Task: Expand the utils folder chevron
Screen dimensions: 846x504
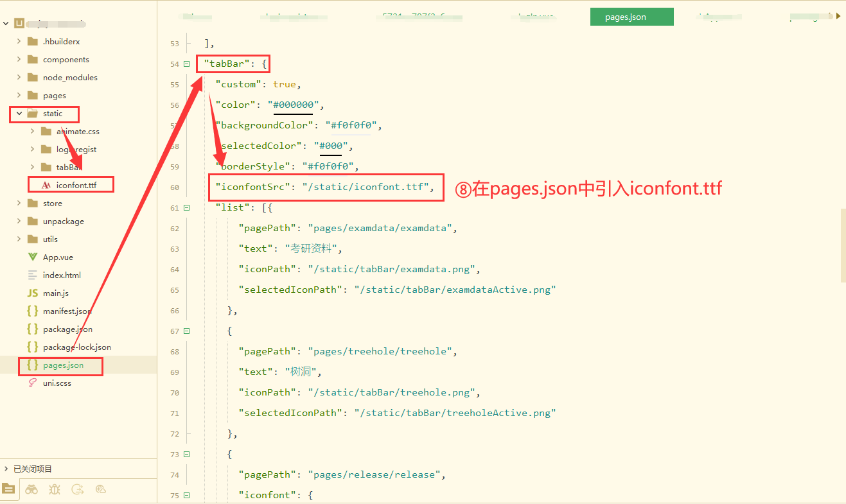Action: [19, 239]
